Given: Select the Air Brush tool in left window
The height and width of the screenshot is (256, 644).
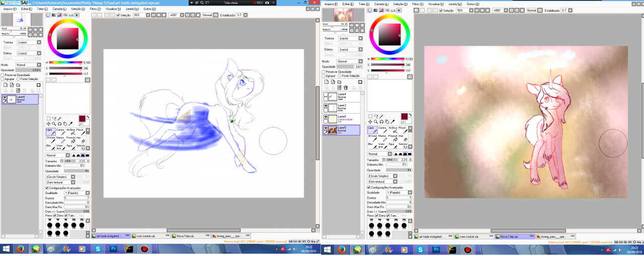Looking at the screenshot, I should pyautogui.click(x=71, y=131).
